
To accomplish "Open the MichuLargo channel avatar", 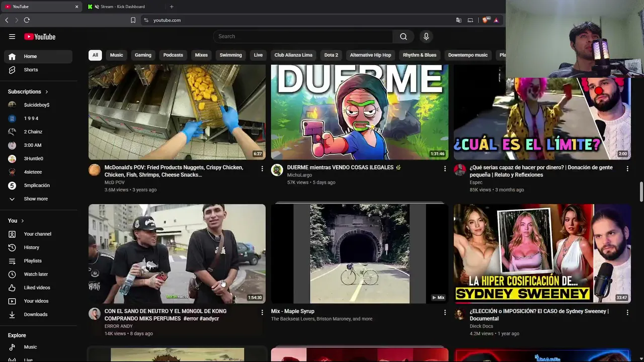I will (277, 170).
